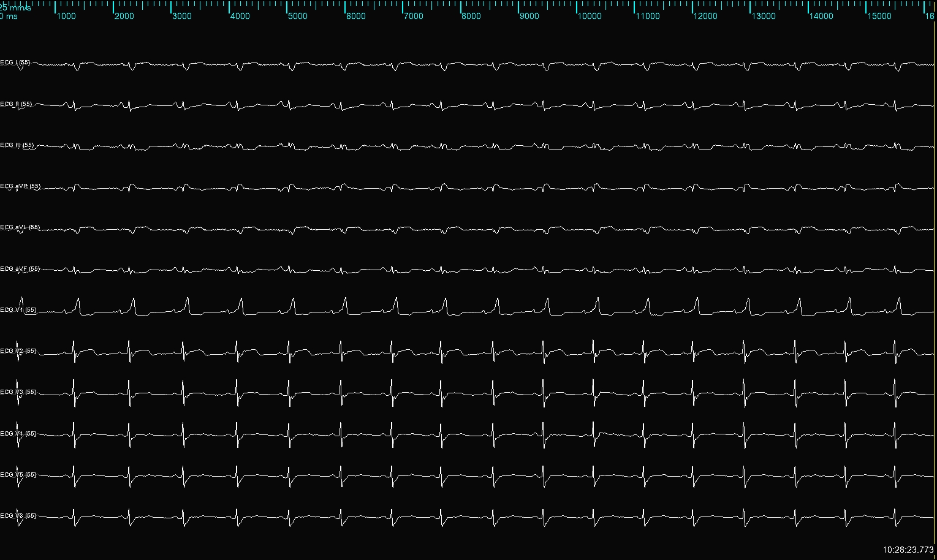
Task: Click the 12000 ms mark on time ruler
Action: 705,16
